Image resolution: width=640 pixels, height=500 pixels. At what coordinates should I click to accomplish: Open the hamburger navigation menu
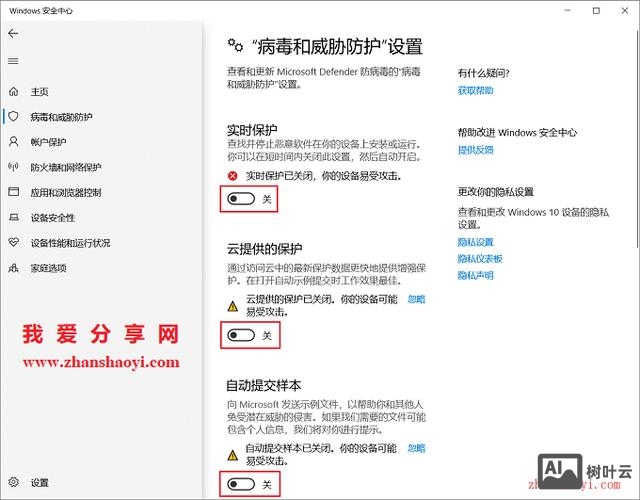[x=13, y=61]
